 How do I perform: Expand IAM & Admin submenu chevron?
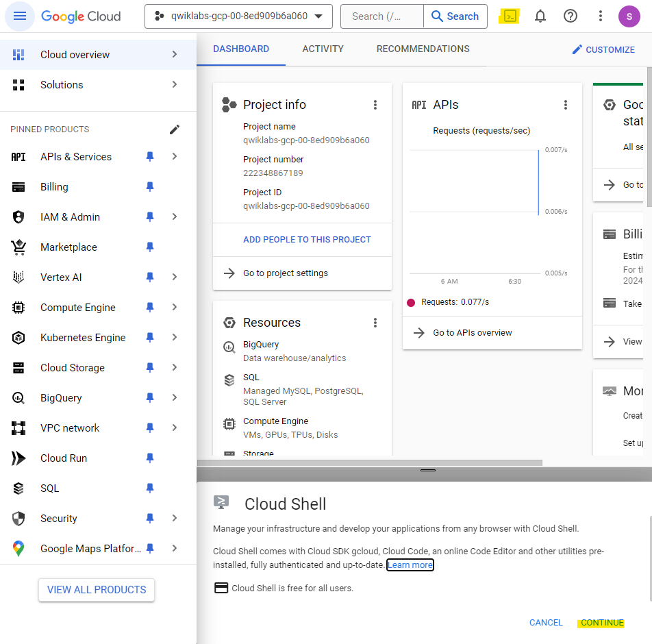(x=175, y=216)
